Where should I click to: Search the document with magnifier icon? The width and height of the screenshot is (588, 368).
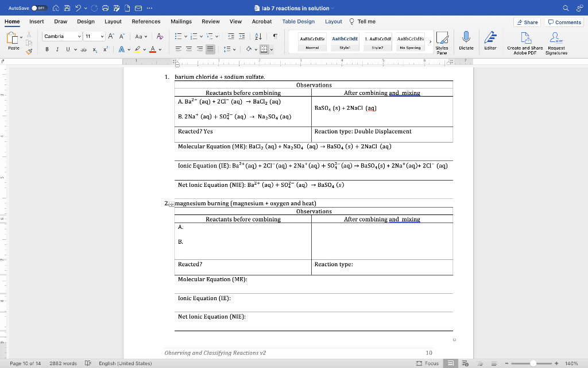click(566, 8)
